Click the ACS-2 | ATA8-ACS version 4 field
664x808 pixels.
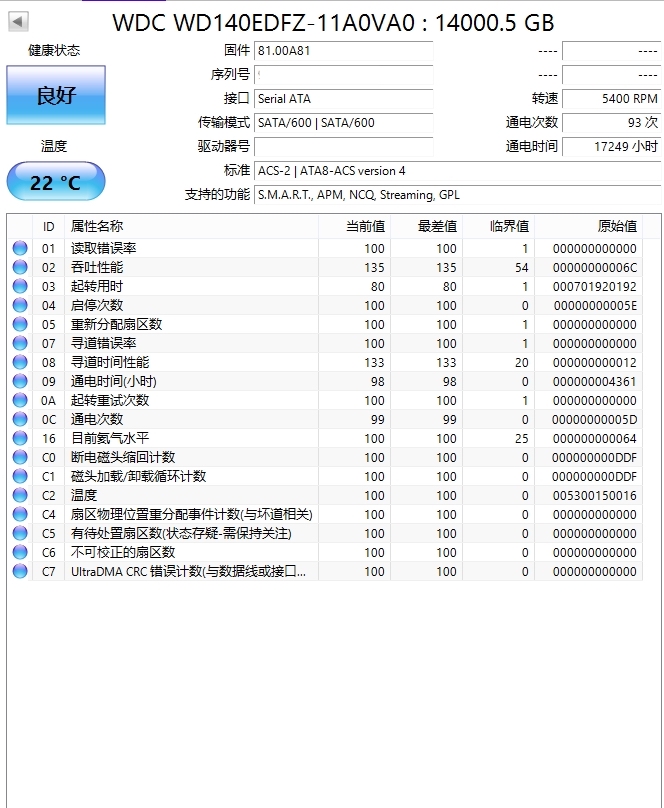457,171
